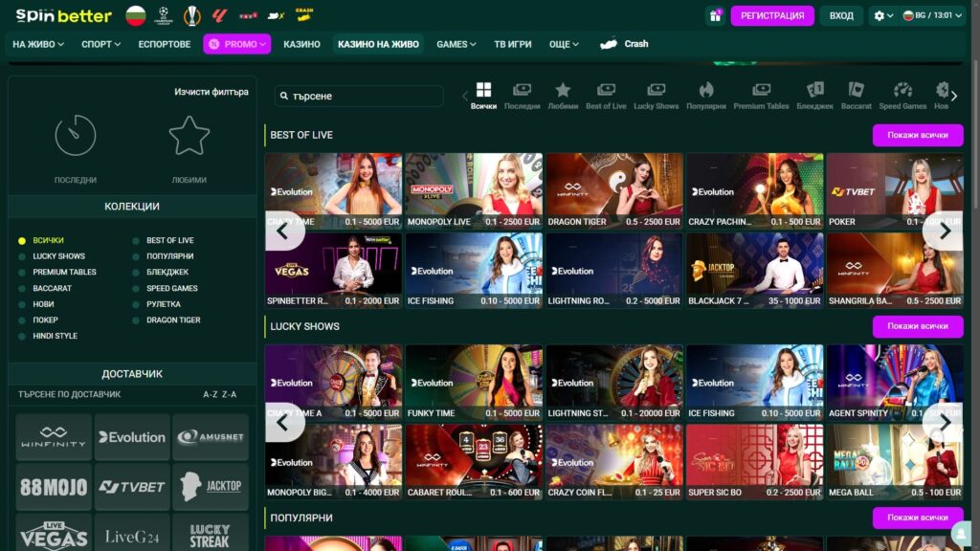Image resolution: width=980 pixels, height=551 pixels.
Task: Select the Всички grid category icon
Action: (483, 90)
